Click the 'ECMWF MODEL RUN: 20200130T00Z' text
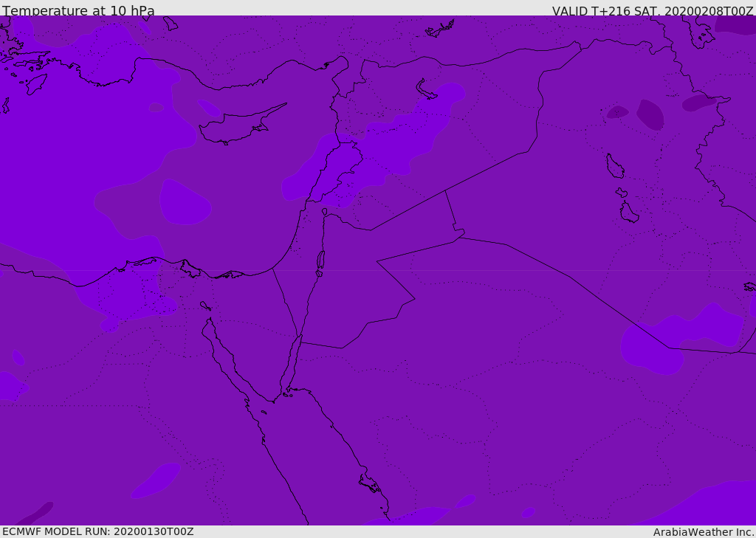This screenshot has width=756, height=538. coord(98,532)
